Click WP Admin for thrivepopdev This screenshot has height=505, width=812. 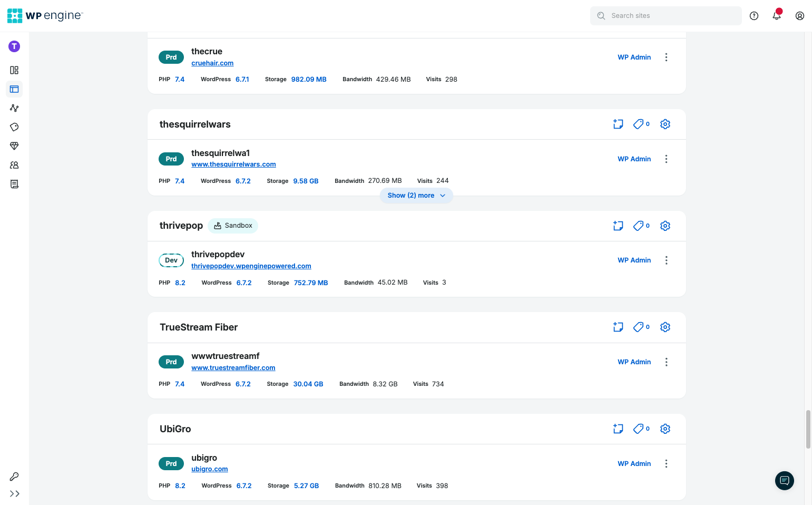coord(634,260)
